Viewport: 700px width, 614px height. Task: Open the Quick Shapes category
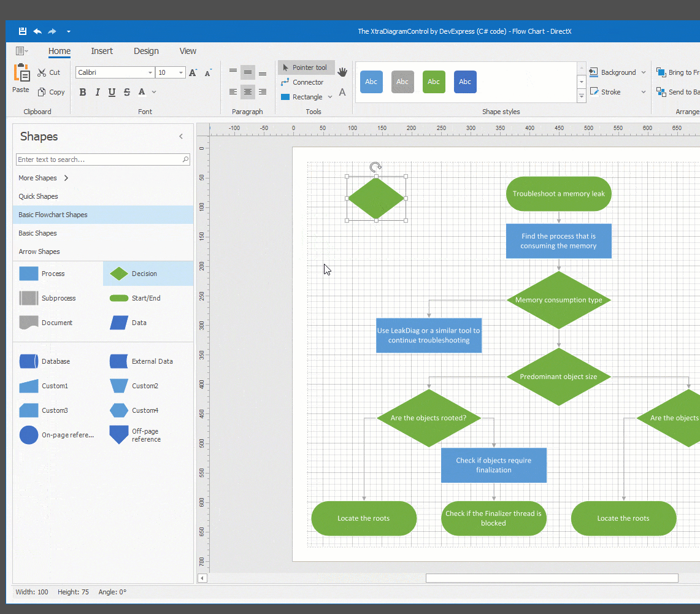coord(103,196)
